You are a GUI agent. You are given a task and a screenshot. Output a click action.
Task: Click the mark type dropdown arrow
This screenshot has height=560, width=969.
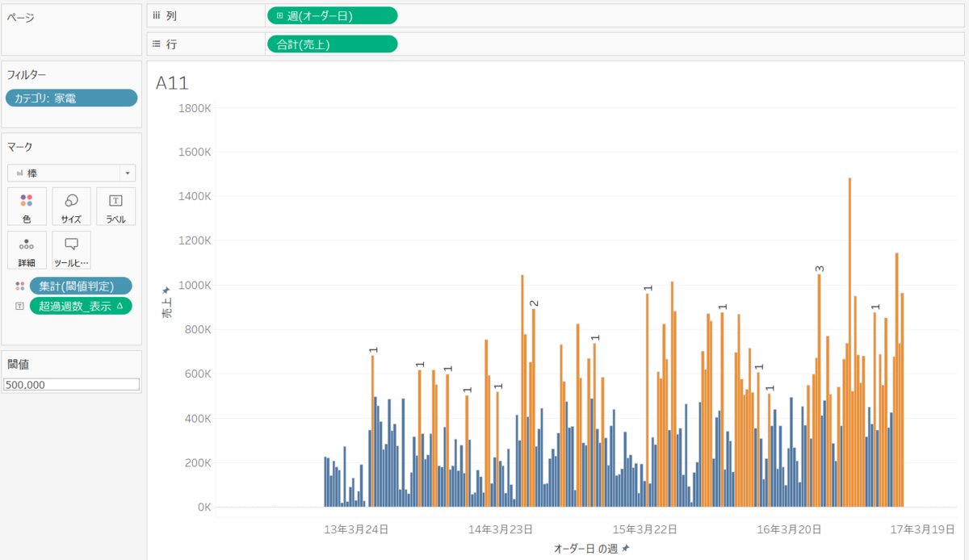pos(128,173)
